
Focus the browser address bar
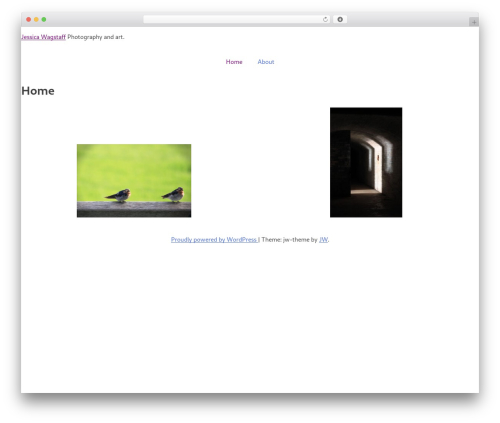tap(236, 19)
